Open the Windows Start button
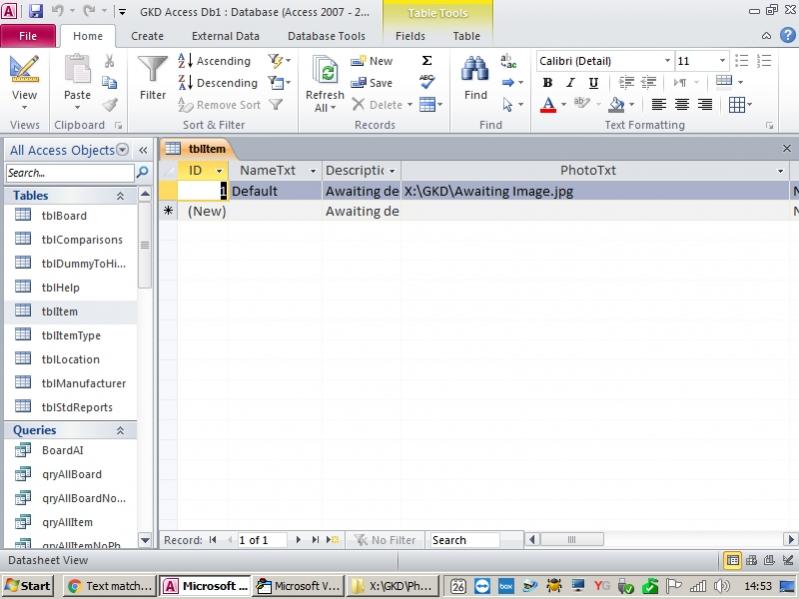 tap(28, 586)
